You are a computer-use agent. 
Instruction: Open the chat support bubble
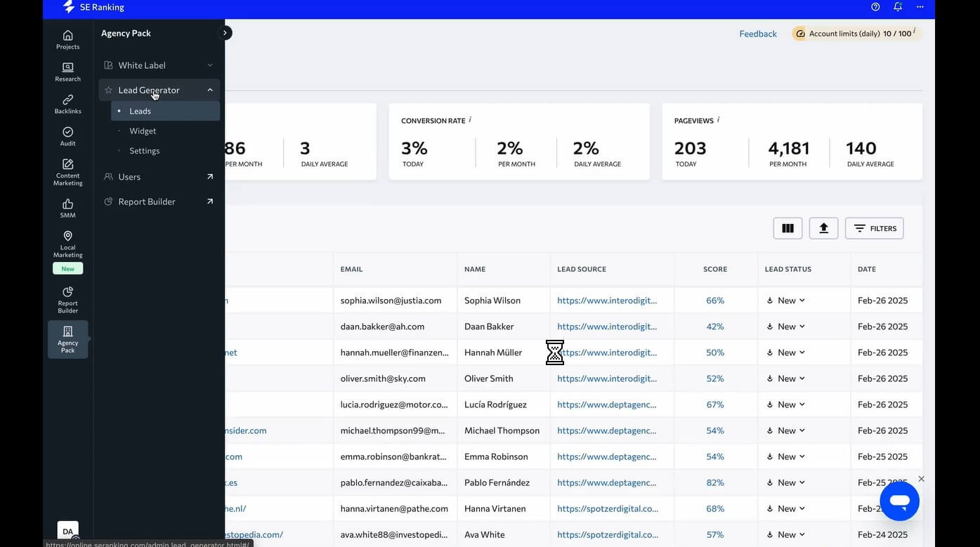(899, 501)
